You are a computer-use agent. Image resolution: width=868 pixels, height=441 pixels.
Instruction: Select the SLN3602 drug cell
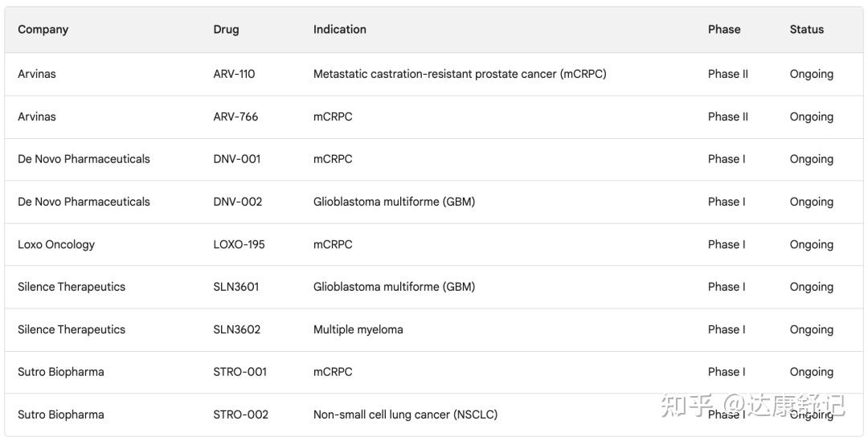(237, 329)
